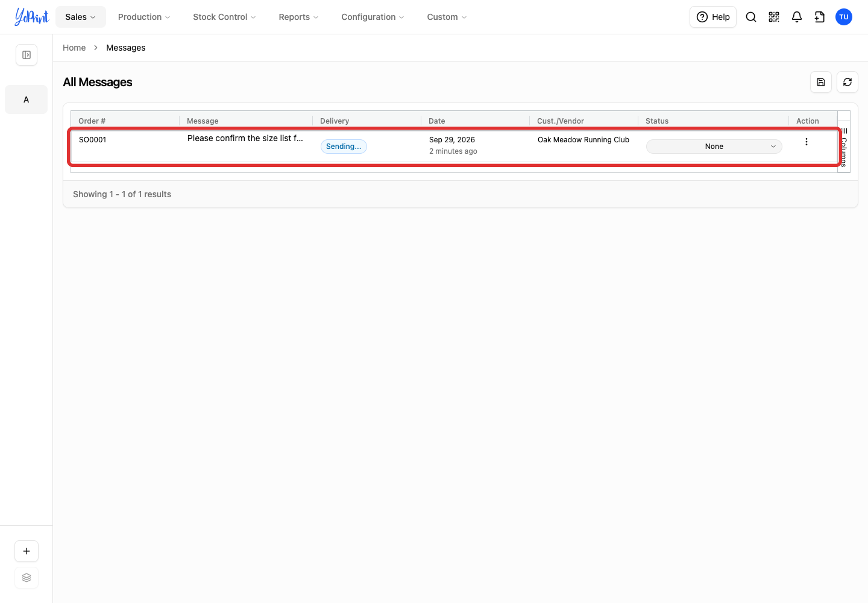Click the 'Sending...' delivery badge

(x=344, y=147)
